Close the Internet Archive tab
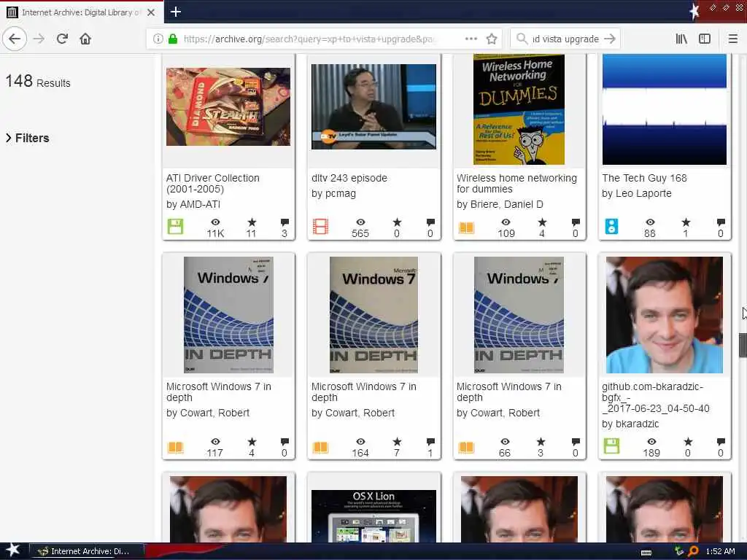747x560 pixels. [x=151, y=12]
